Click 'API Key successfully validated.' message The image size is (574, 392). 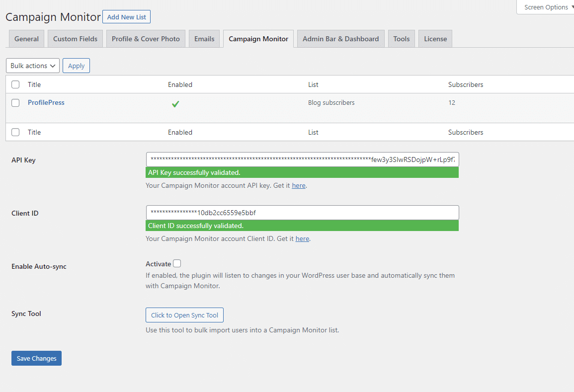[302, 172]
